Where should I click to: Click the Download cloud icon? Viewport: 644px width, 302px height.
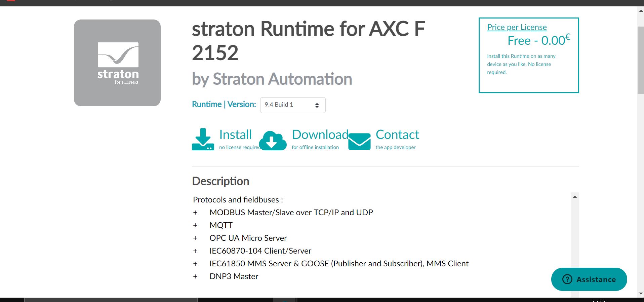coord(273,141)
